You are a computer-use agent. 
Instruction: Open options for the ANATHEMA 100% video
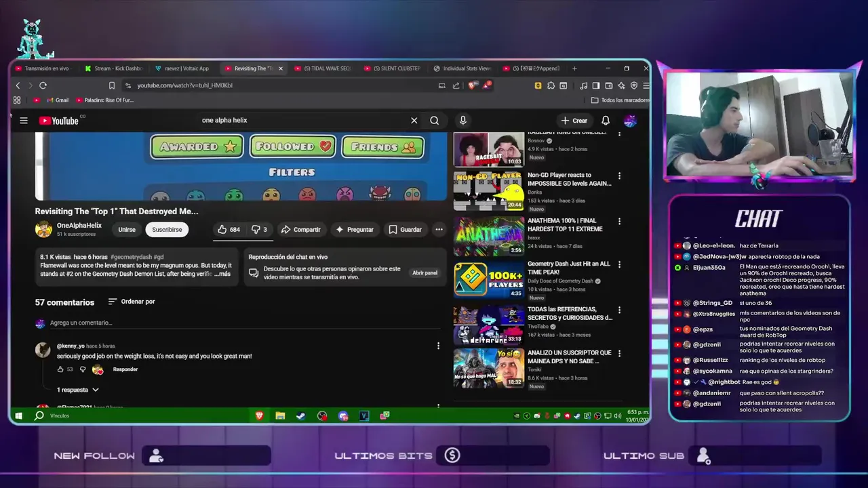(x=619, y=222)
